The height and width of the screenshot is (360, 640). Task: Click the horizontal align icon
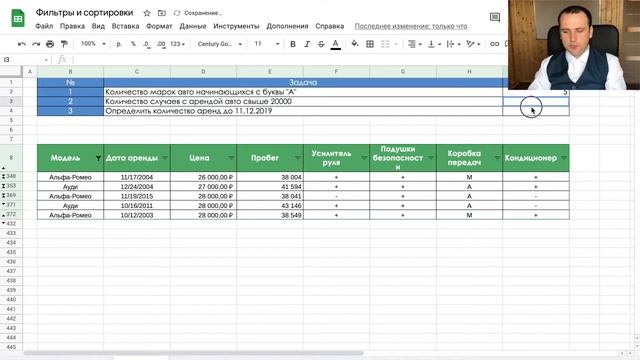(x=411, y=44)
